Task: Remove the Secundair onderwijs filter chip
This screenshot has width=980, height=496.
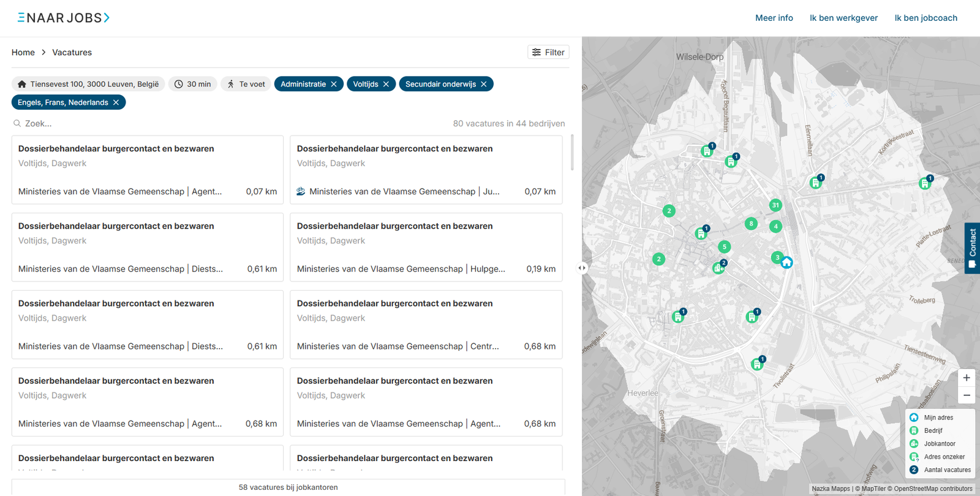Action: (484, 84)
